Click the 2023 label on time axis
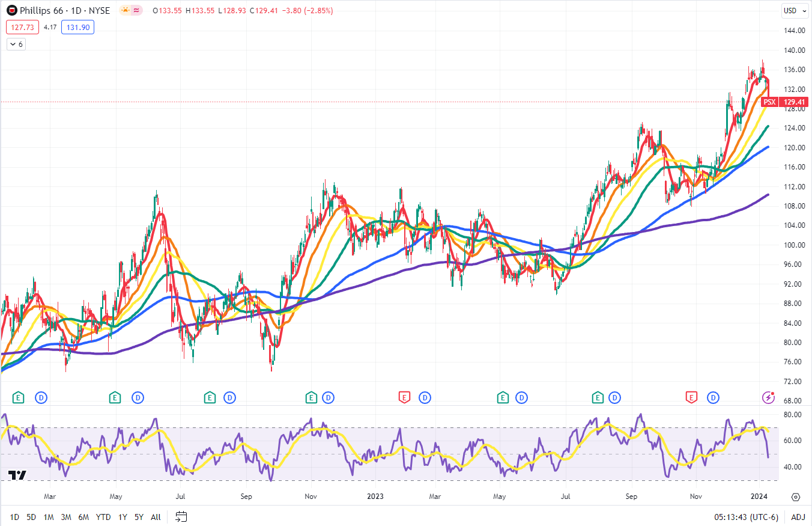Image resolution: width=812 pixels, height=526 pixels. (x=375, y=497)
